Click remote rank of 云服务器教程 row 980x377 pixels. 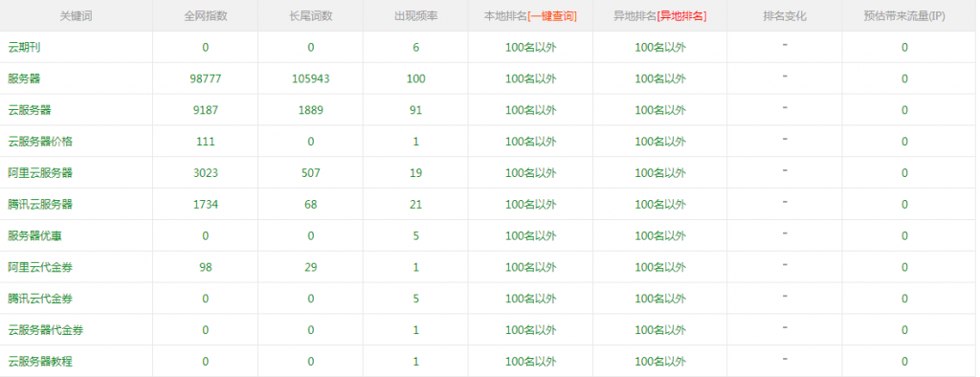(x=660, y=362)
